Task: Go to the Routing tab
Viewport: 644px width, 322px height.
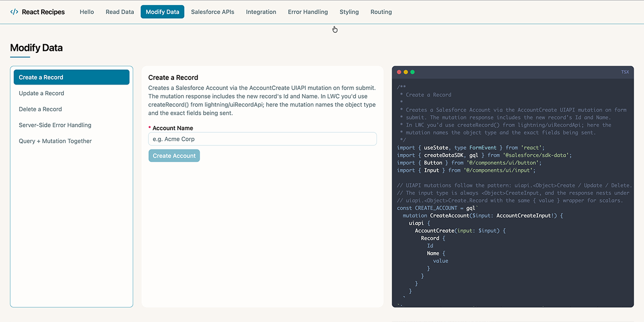Action: coord(381,12)
